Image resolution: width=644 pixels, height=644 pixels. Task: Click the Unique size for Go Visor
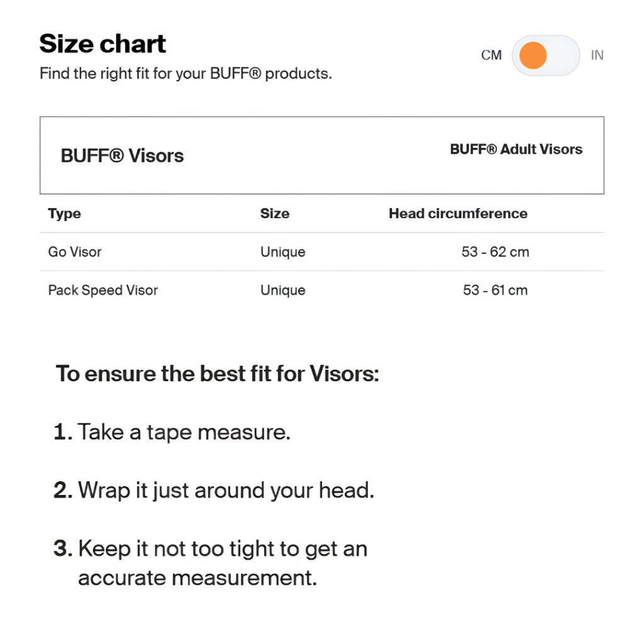[283, 252]
